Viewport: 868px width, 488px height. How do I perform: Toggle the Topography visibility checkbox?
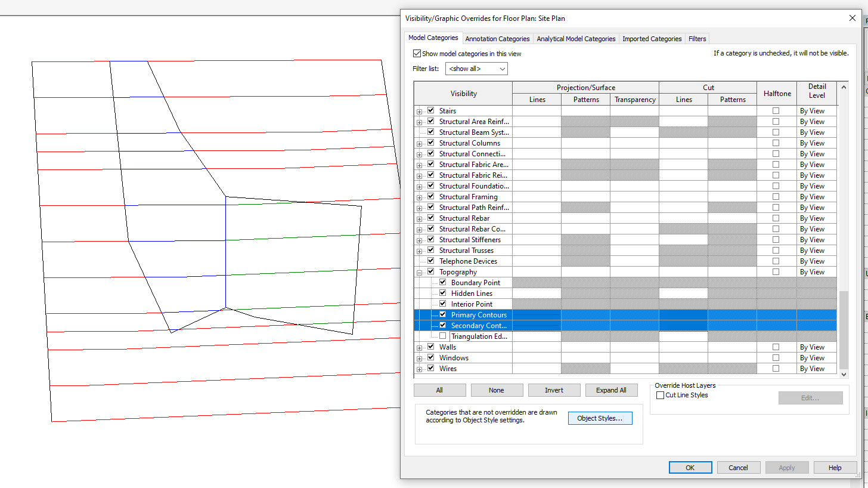tap(430, 271)
